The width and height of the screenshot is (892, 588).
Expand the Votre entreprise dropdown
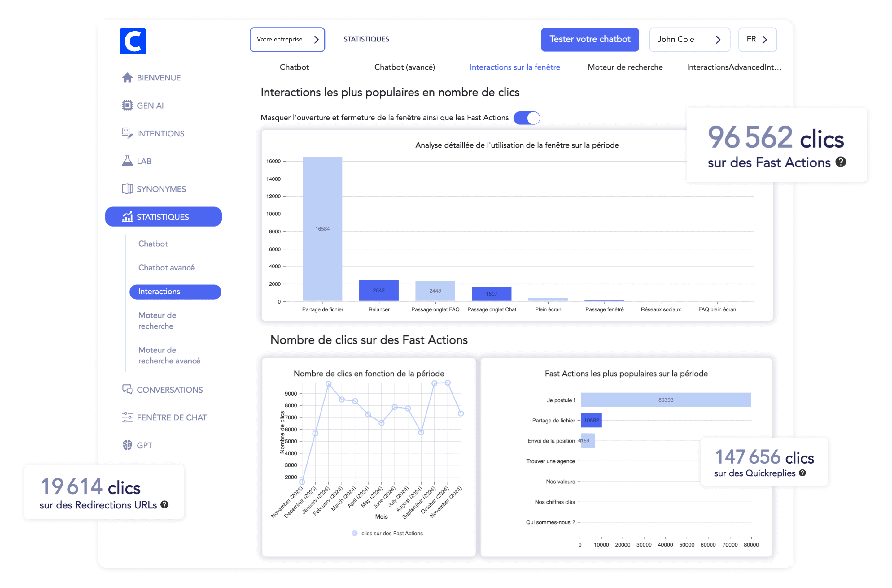[287, 39]
